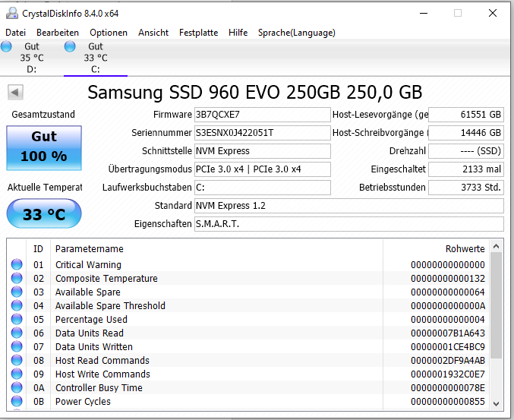Image resolution: width=514 pixels, height=420 pixels.
Task: Click status orb of Data Units Read row
Action: [x=17, y=333]
